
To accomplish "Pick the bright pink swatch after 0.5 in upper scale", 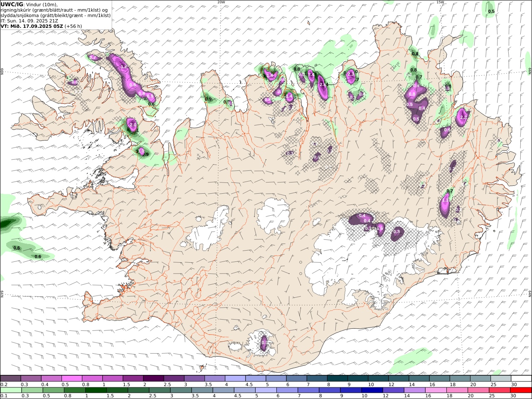I will (71, 378).
